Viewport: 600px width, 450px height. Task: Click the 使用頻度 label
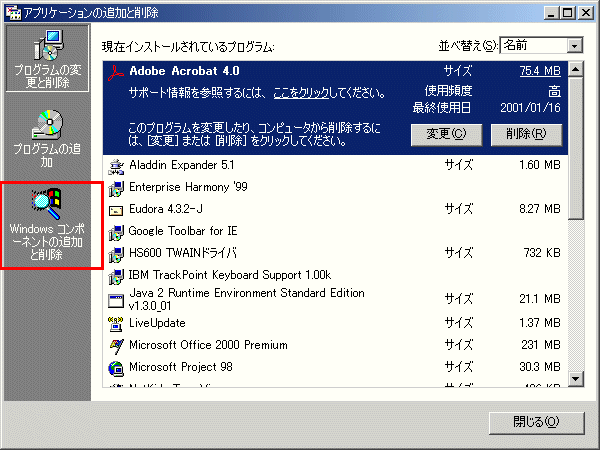[x=448, y=91]
